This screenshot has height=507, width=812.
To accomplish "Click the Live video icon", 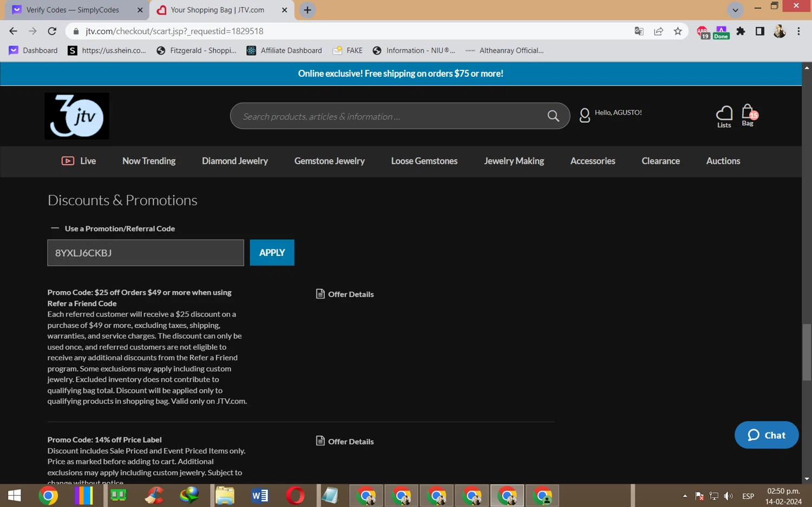I will click(x=68, y=161).
